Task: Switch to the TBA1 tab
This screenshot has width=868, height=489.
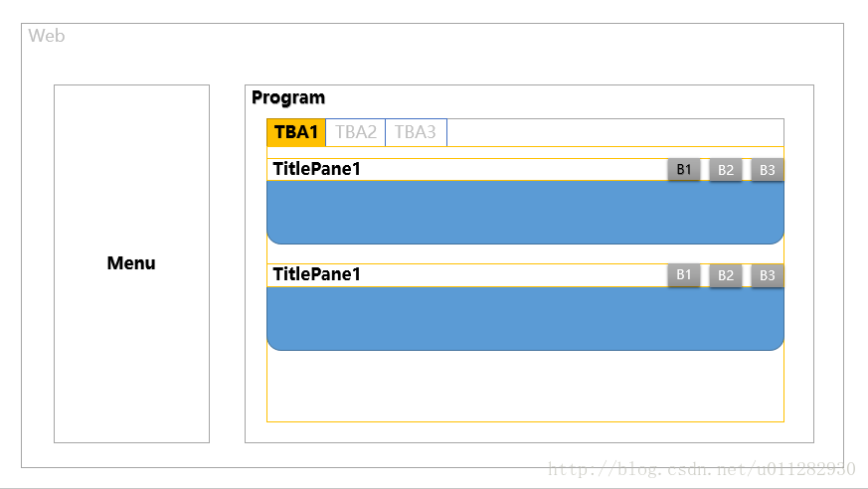Action: pyautogui.click(x=296, y=132)
